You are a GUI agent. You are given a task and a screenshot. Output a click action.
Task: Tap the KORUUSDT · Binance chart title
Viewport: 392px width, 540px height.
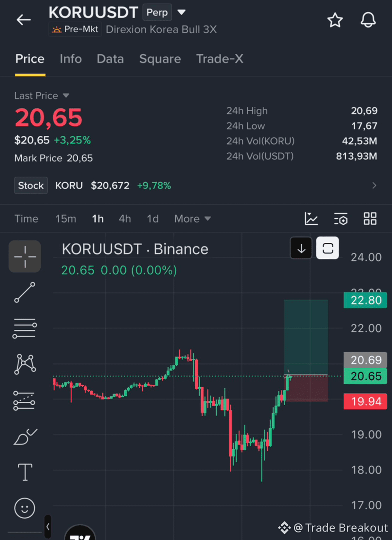pyautogui.click(x=135, y=249)
